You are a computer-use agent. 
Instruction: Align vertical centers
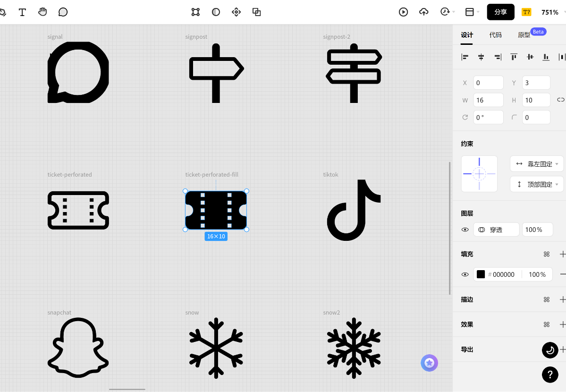530,57
